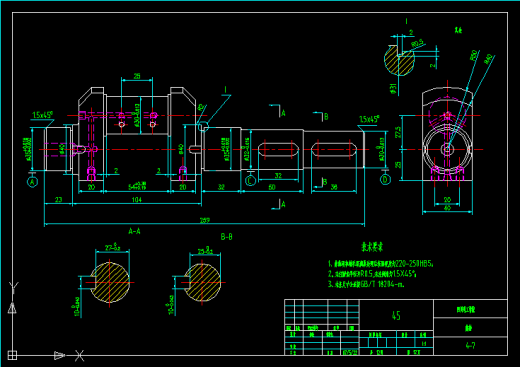Viewport: 520px width, 367px height.
Task: Select the 35 vertical dimension in end view
Action: (x=398, y=165)
